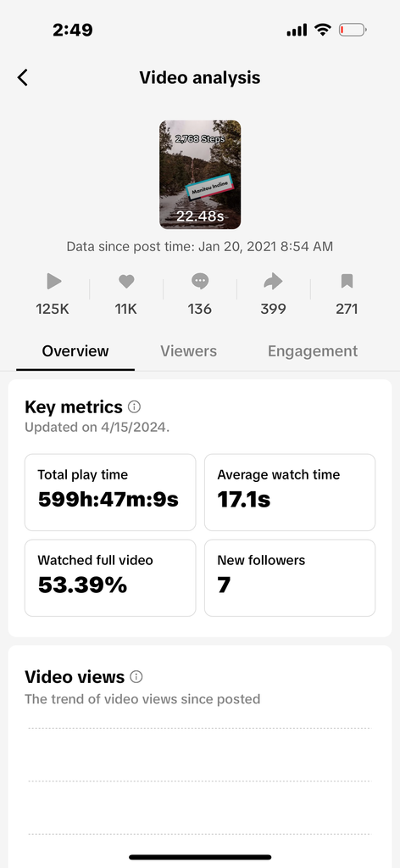
Task: Tap the New followers card
Action: tap(290, 578)
